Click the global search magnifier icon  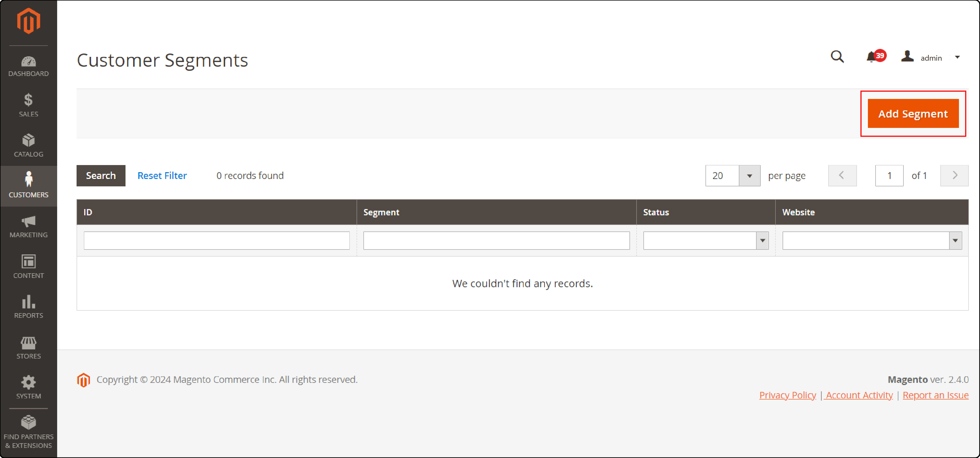[x=837, y=57]
